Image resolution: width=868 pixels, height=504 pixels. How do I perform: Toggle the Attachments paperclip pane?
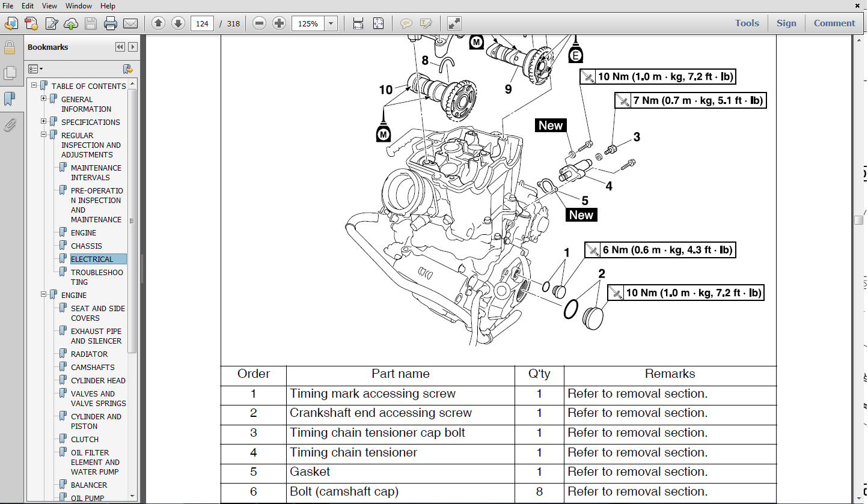coord(10,125)
